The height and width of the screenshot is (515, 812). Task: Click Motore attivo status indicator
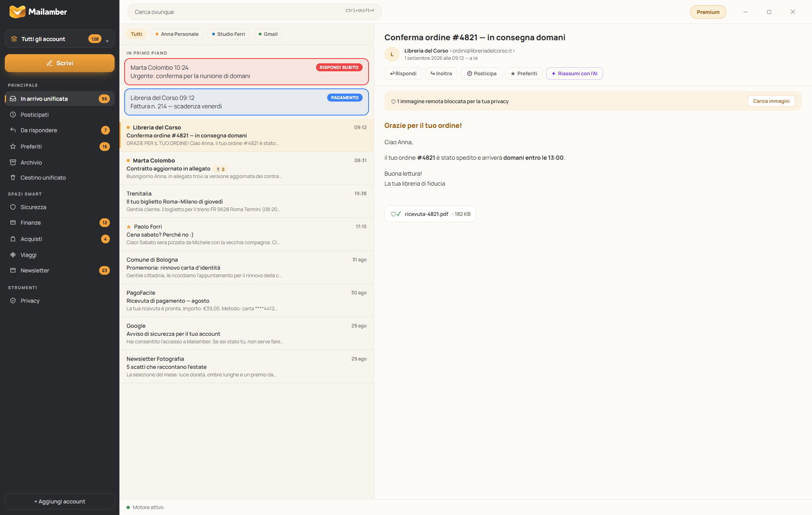click(x=145, y=507)
